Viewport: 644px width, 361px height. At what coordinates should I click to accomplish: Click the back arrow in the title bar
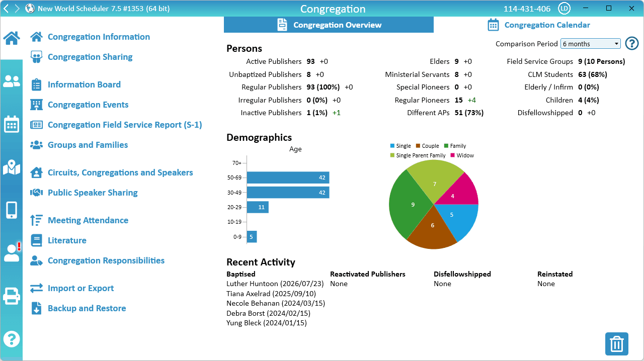(x=6, y=9)
